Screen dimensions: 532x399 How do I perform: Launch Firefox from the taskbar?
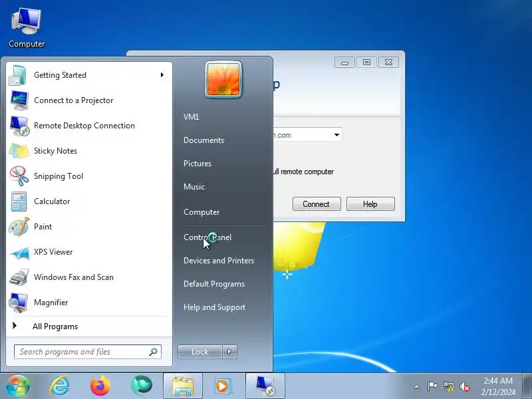pyautogui.click(x=100, y=386)
